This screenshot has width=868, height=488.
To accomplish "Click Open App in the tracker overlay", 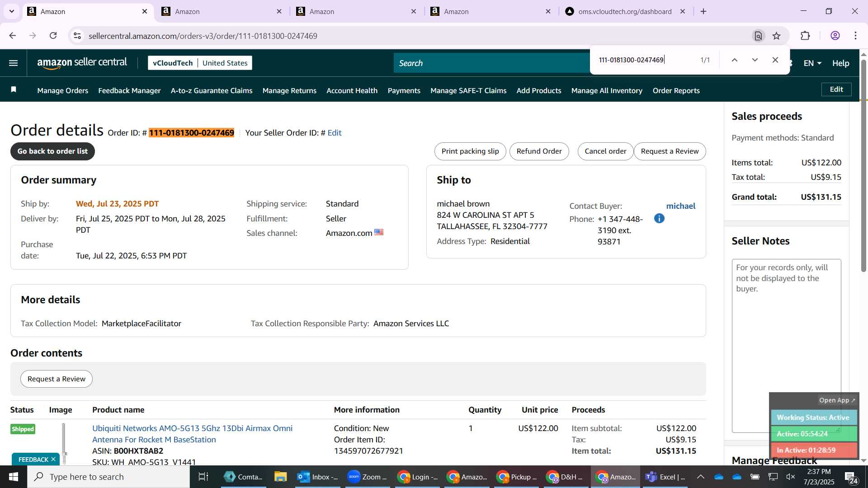I will point(837,400).
